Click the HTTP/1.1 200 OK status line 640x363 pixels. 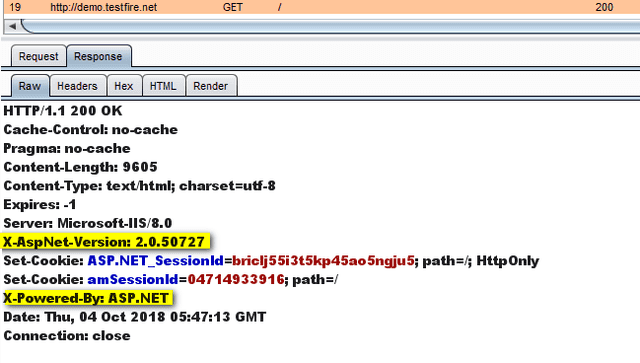[63, 110]
